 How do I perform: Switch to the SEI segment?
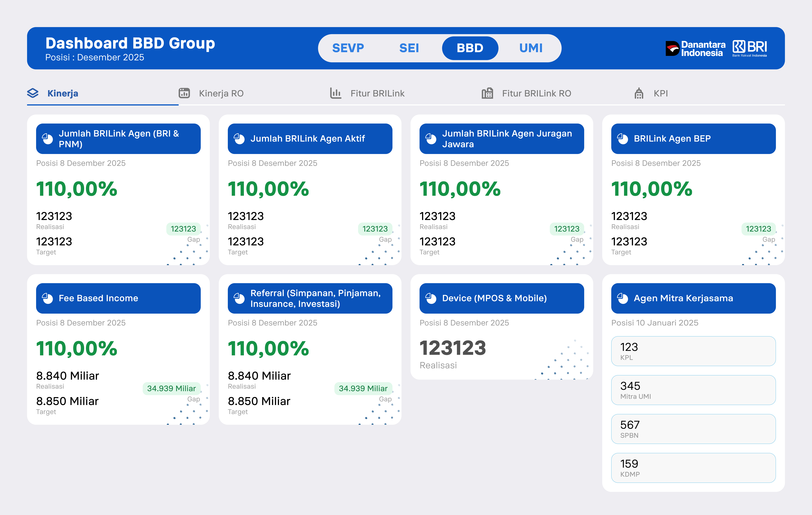coord(409,48)
